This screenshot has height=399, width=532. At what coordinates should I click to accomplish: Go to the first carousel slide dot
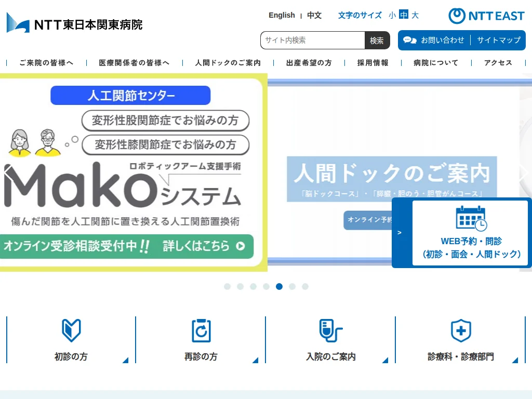click(x=228, y=287)
